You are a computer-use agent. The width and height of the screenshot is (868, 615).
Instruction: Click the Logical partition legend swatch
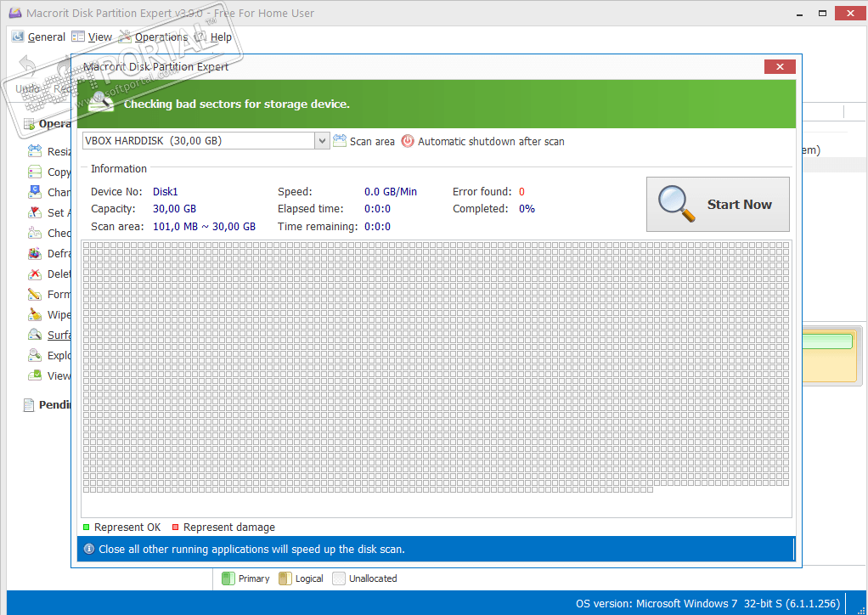click(x=285, y=578)
